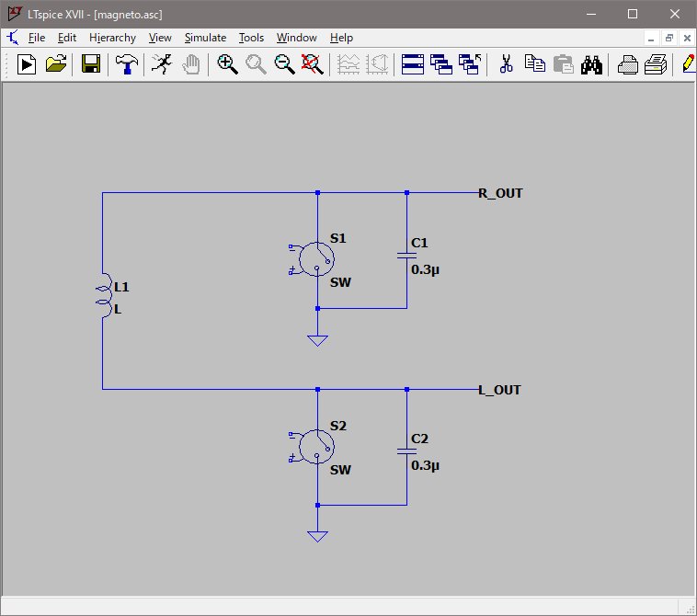This screenshot has width=697, height=616.
Task: Open the Tools menu
Action: 251,38
